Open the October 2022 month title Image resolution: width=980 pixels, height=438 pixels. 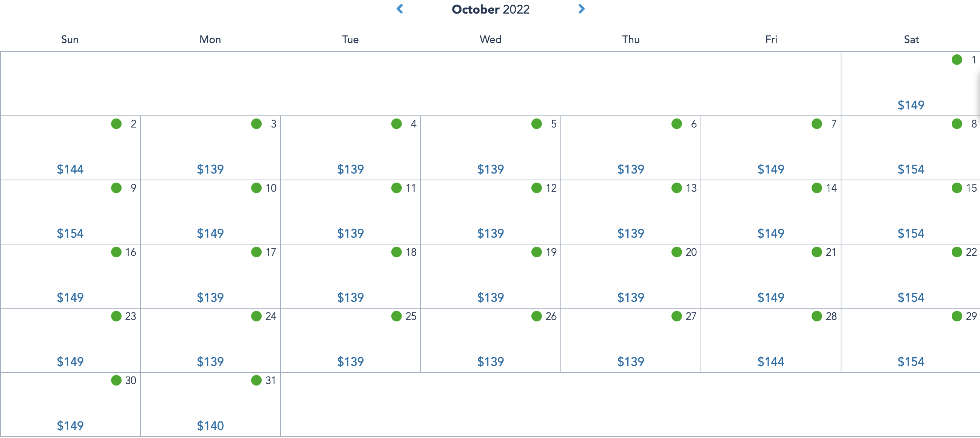coord(491,9)
